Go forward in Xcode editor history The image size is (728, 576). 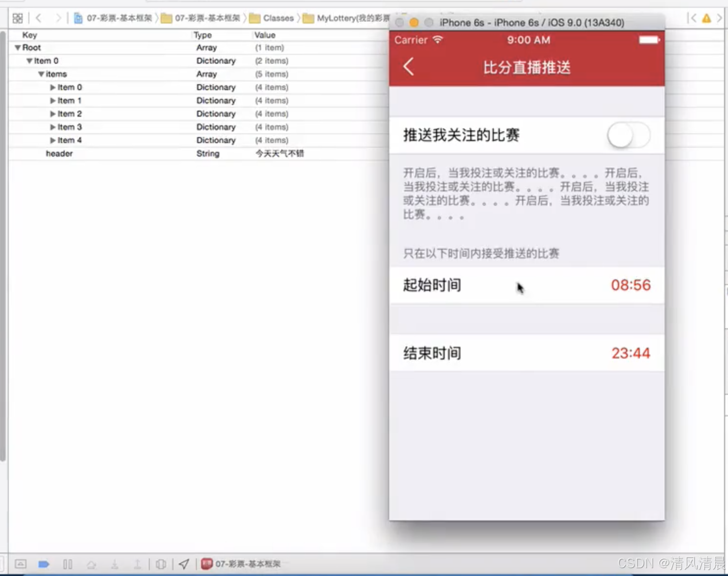58,18
